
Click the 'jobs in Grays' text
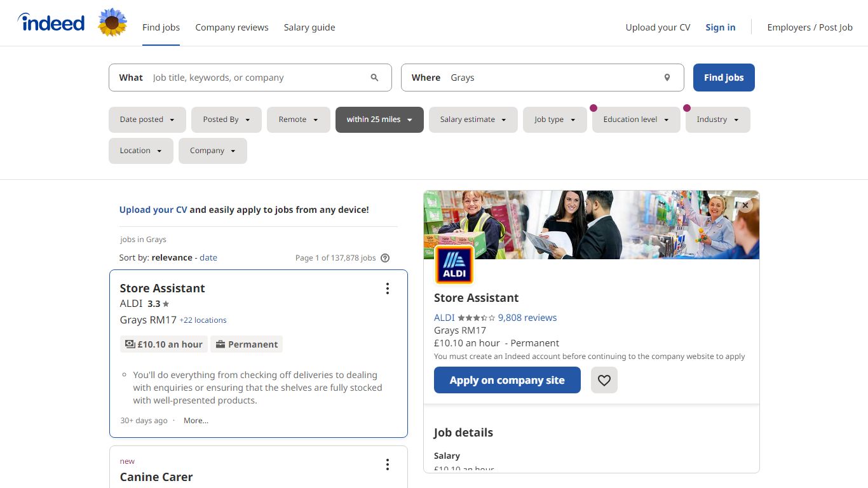tap(143, 240)
